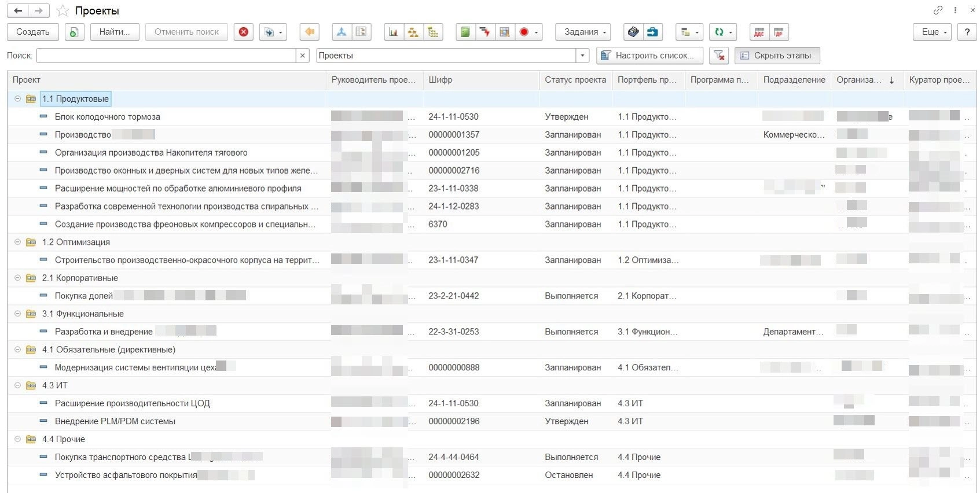Open the Проекты view dropdown arrow
Screen dimensions: 980x493
click(582, 56)
